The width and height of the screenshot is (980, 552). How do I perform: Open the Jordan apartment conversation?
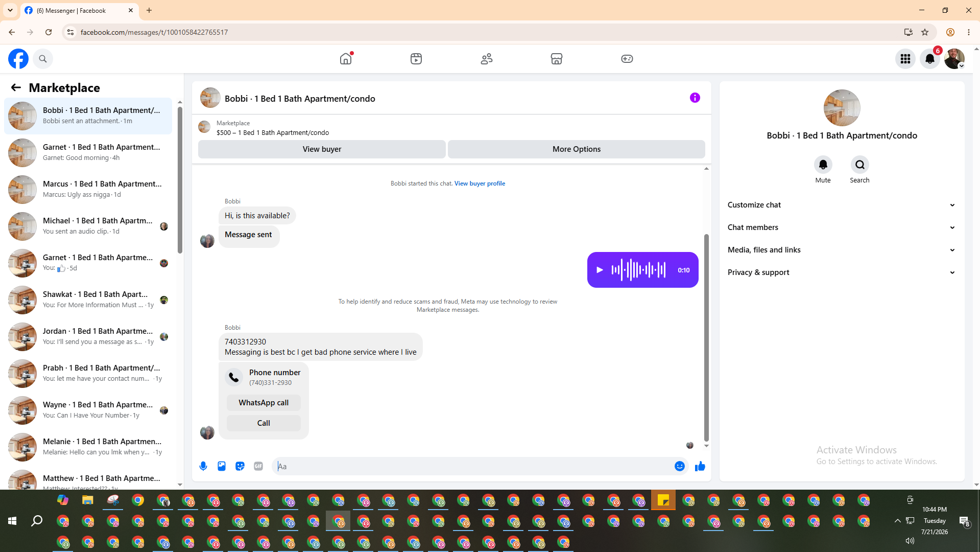coord(88,337)
